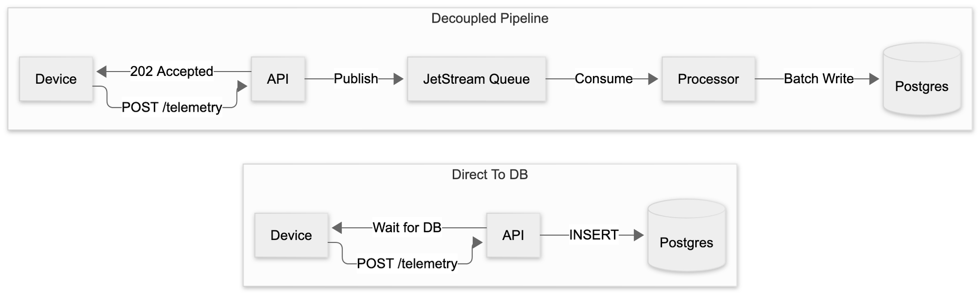
Task: Click the INSERT edge label
Action: 593,235
